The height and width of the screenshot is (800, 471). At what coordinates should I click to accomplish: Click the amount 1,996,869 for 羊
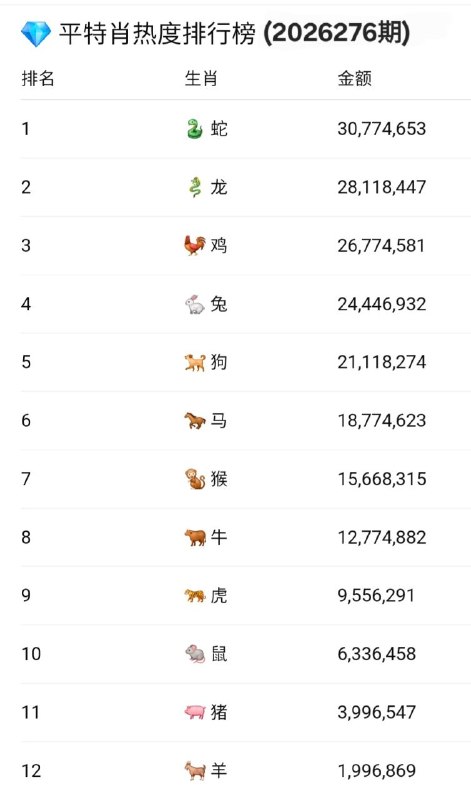click(x=377, y=770)
